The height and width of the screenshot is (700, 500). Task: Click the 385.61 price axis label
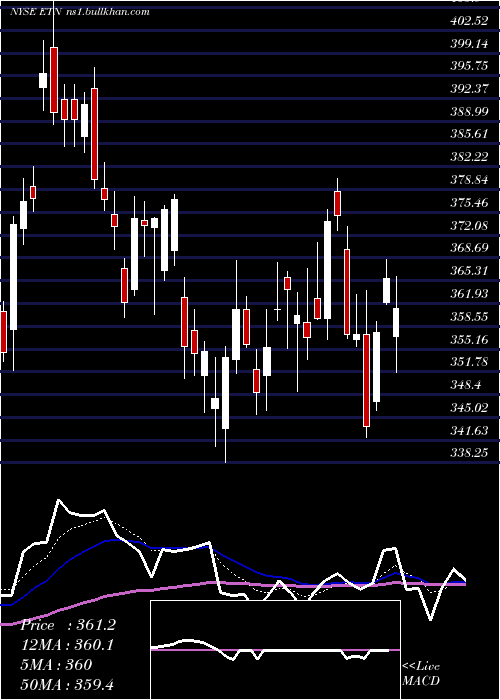coord(469,134)
